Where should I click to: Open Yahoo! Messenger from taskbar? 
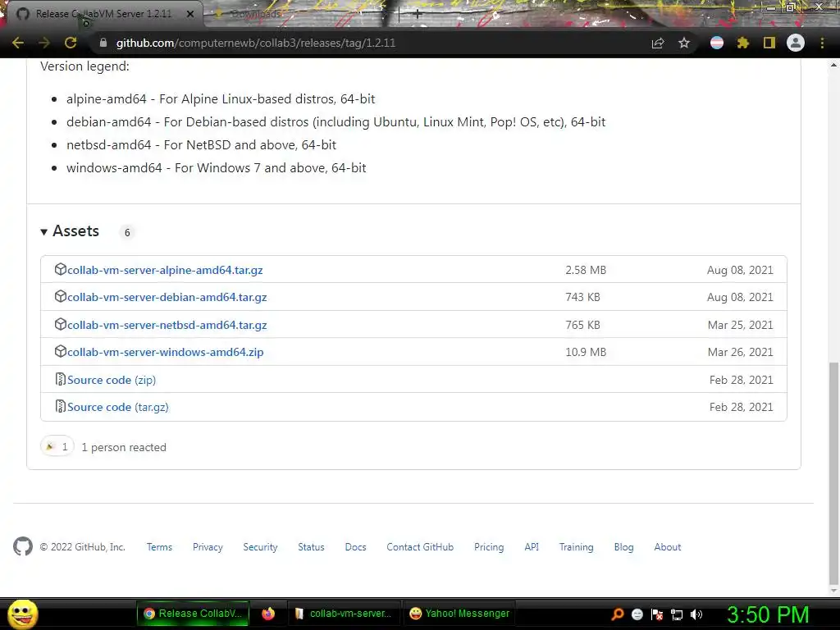(x=459, y=614)
